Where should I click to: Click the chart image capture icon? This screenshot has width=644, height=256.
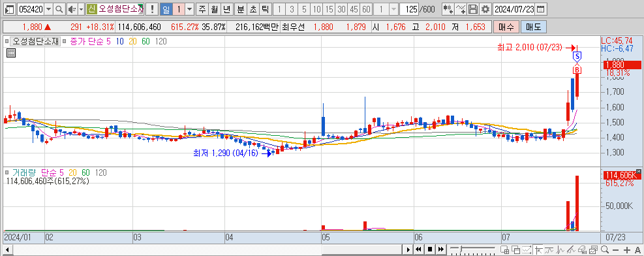point(593,249)
